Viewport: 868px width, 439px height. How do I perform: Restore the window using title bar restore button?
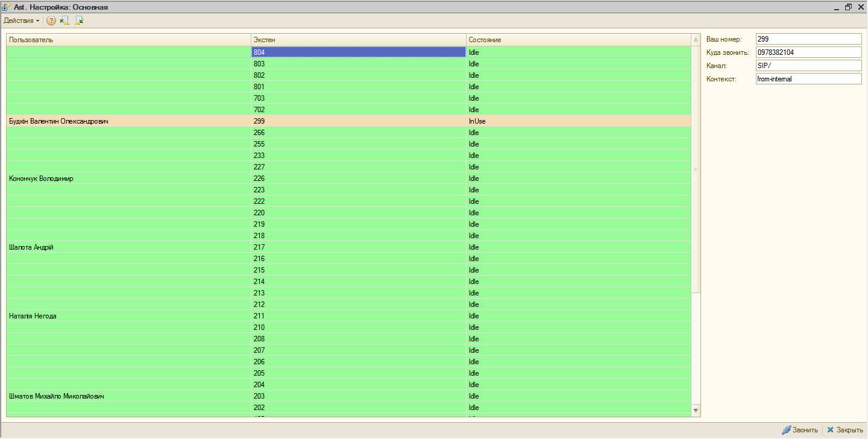coord(849,7)
